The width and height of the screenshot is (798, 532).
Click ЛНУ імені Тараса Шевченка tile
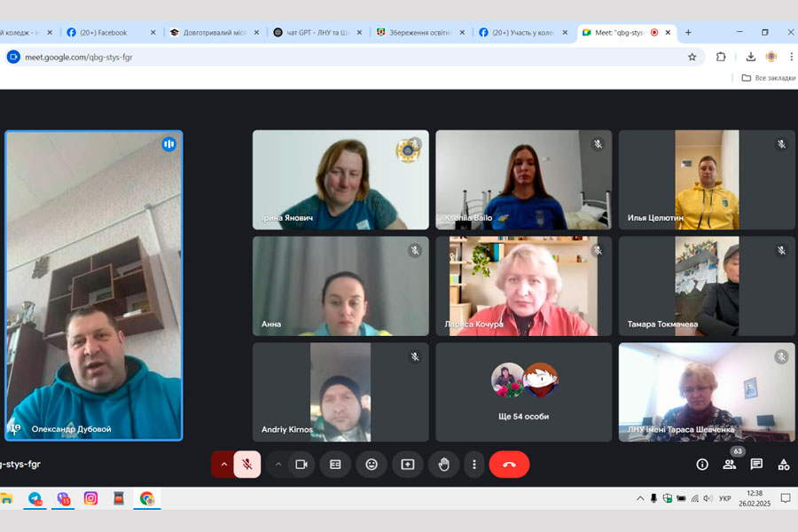(707, 392)
